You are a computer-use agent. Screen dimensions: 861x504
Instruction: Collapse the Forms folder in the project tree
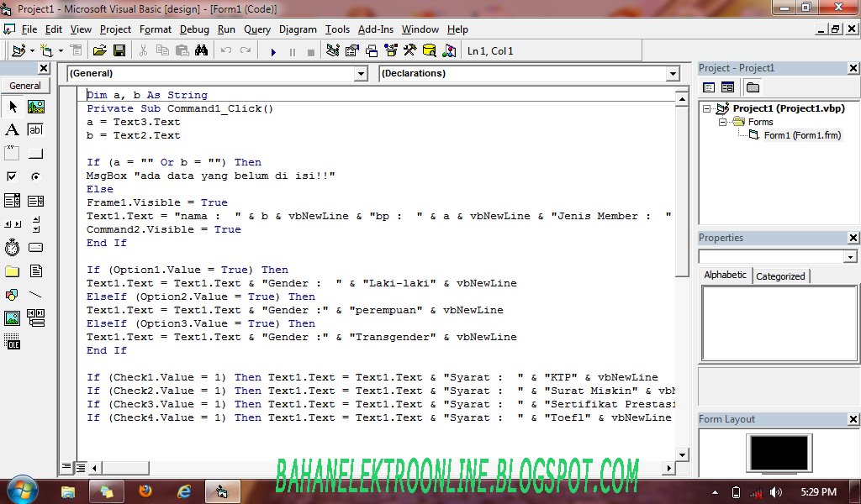[x=721, y=122]
